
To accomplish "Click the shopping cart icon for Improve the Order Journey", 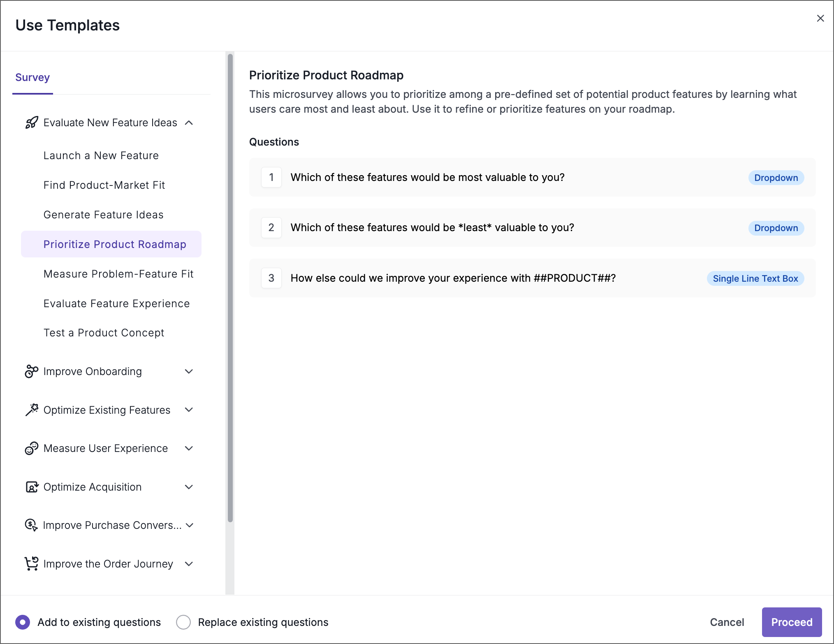I will (x=31, y=564).
